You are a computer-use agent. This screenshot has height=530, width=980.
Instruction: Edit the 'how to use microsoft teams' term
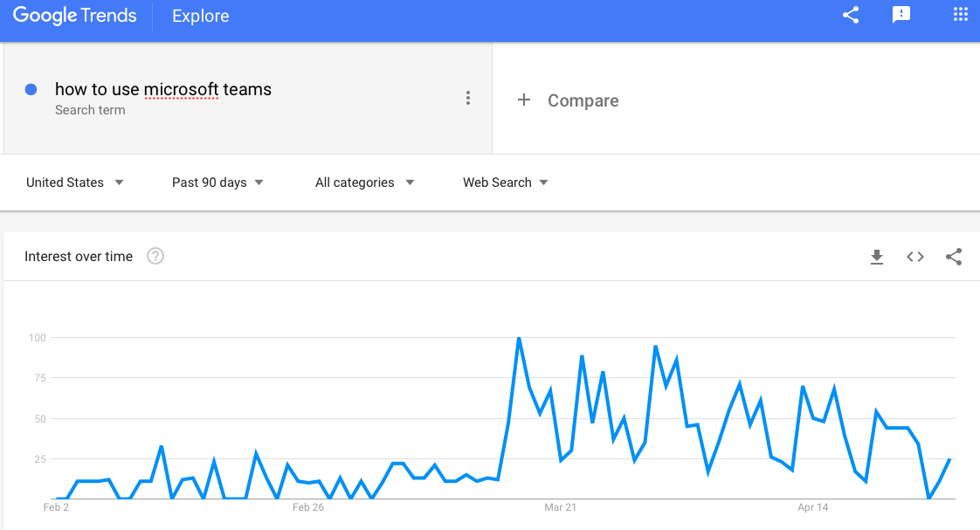163,89
